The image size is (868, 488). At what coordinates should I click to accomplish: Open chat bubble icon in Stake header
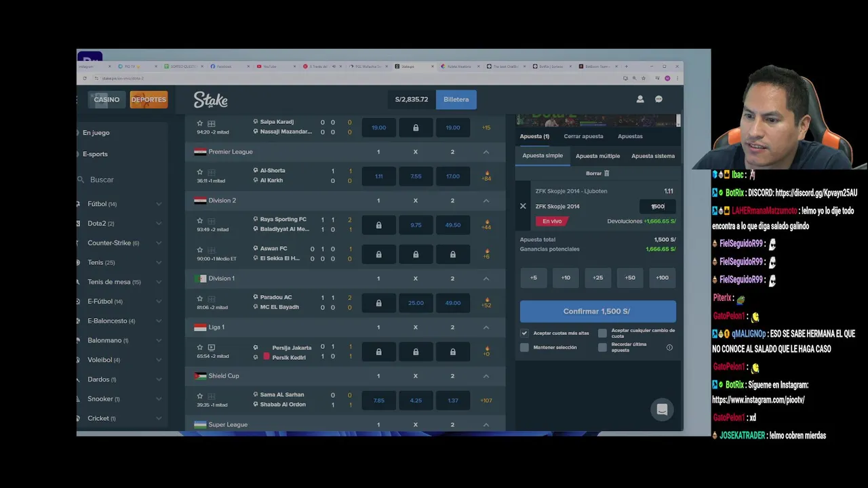tap(658, 99)
